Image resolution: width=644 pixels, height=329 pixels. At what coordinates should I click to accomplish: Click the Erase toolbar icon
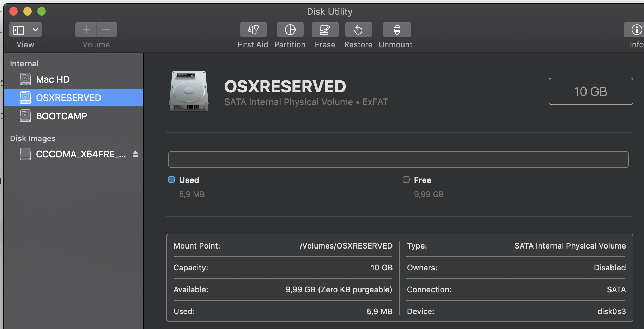325,30
